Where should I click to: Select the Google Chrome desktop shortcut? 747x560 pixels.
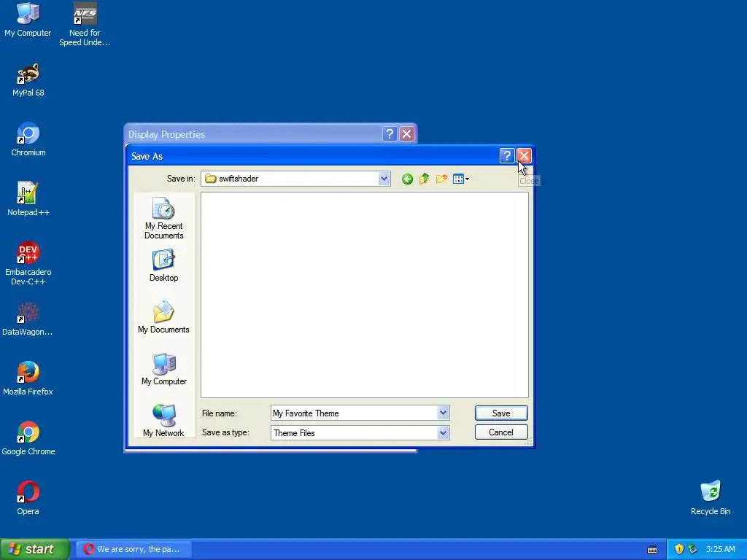coord(28,439)
